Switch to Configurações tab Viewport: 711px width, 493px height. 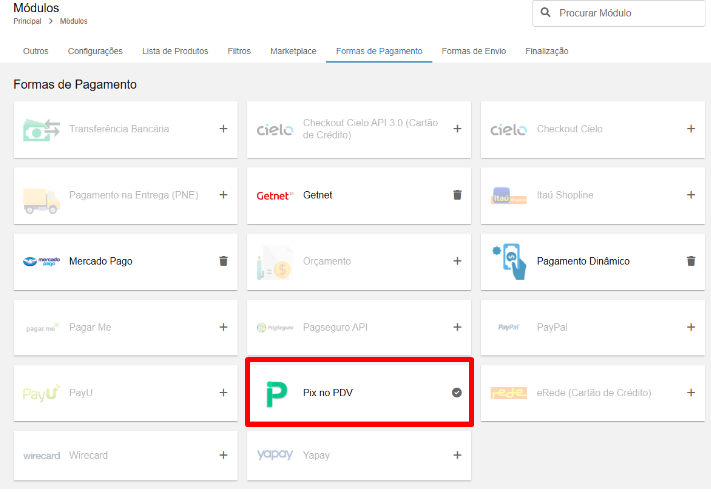coord(95,51)
